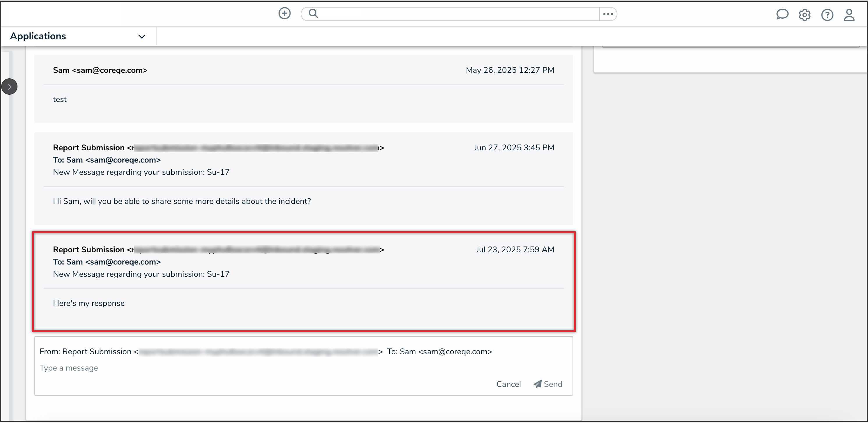This screenshot has width=868, height=423.
Task: Expand the Applications dropdown chevron
Action: click(x=142, y=36)
